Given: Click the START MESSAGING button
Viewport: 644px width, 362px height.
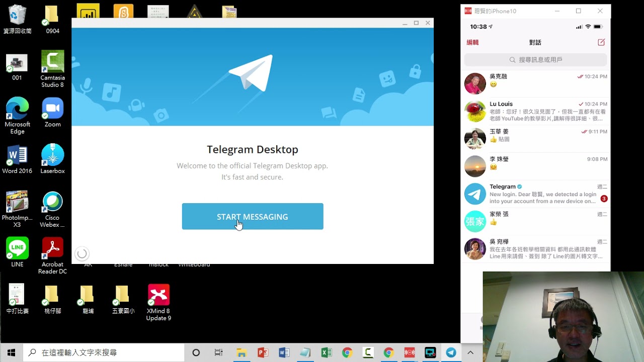Looking at the screenshot, I should (x=253, y=216).
